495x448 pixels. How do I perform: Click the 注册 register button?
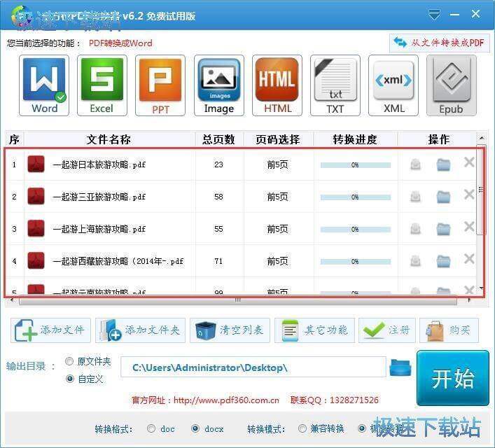(x=387, y=330)
